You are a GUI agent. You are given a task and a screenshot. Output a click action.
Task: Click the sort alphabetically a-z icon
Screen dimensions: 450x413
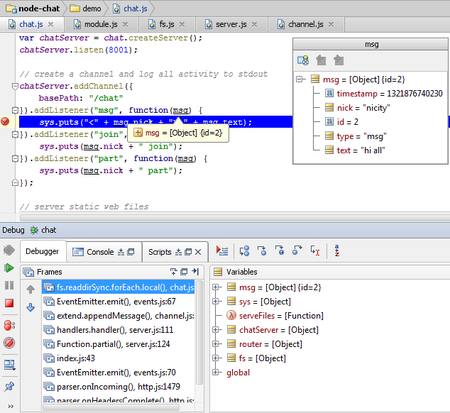[x=337, y=251]
